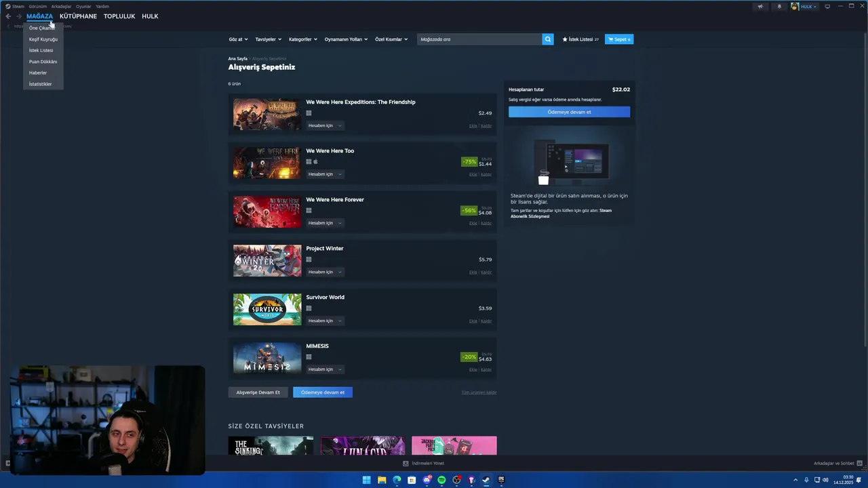
Task: Open Discord from the taskbar
Action: [427, 480]
